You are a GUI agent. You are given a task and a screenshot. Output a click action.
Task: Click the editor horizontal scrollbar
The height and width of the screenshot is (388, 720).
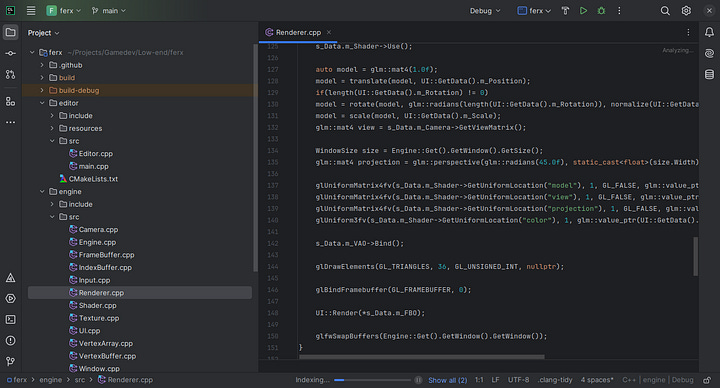pos(422,357)
